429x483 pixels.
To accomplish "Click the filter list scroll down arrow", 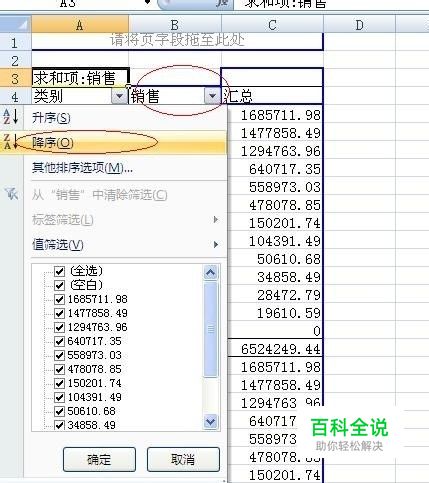I will point(210,422).
